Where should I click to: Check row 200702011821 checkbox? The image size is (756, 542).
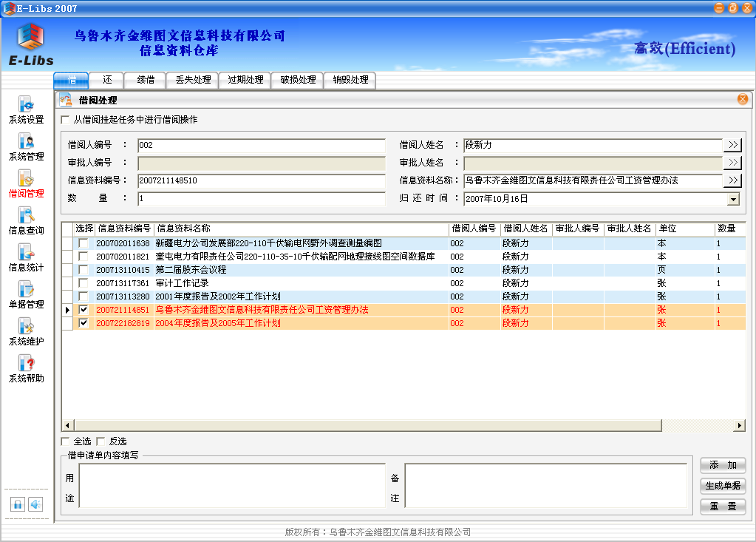coord(84,257)
